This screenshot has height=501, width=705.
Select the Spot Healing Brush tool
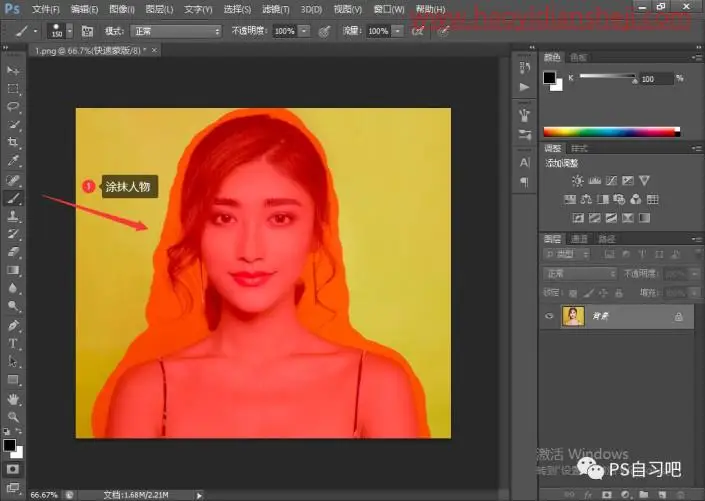pos(13,180)
